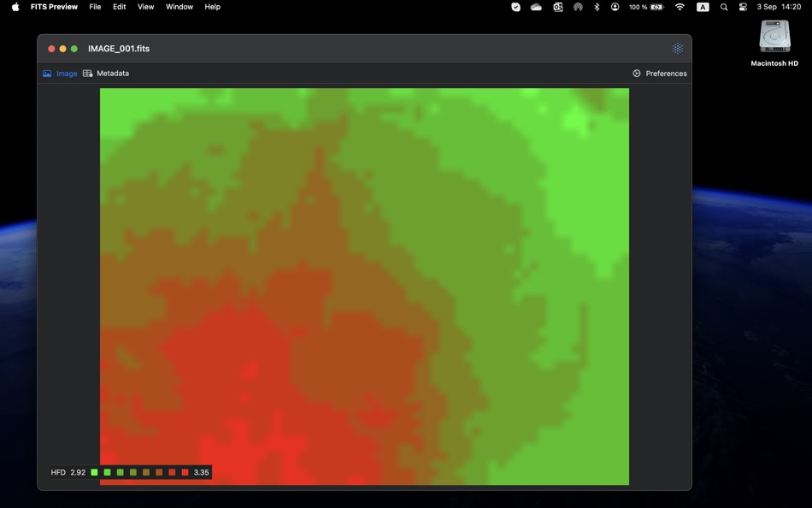Minimize the IMAGE_001.fits window

click(x=62, y=49)
